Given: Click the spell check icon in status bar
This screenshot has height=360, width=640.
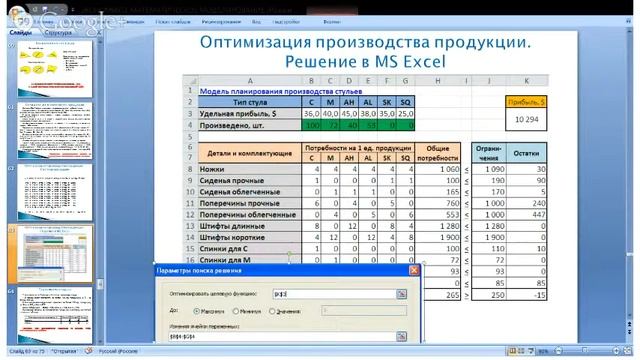Looking at the screenshot, I should (88, 351).
